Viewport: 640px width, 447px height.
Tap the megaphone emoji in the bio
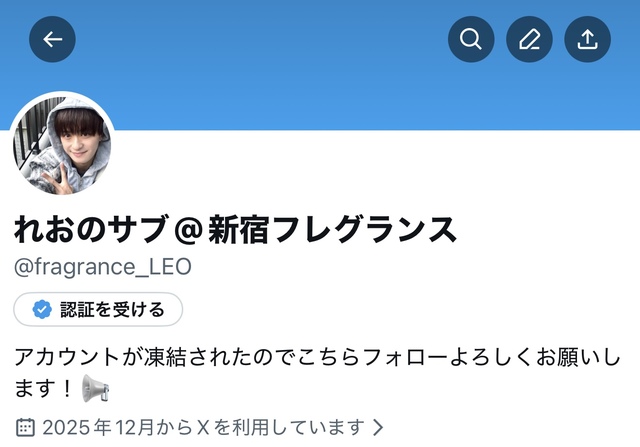[96, 388]
